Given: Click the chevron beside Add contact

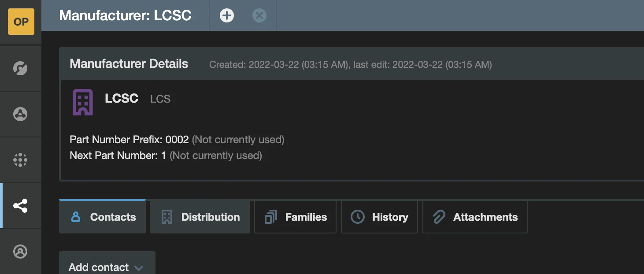Looking at the screenshot, I should [x=139, y=268].
